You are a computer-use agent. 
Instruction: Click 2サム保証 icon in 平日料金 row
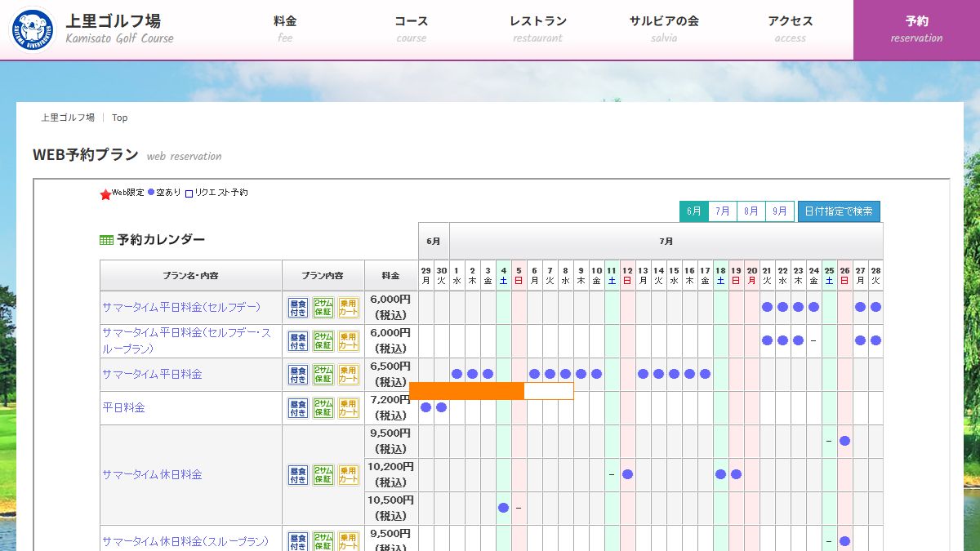point(323,408)
